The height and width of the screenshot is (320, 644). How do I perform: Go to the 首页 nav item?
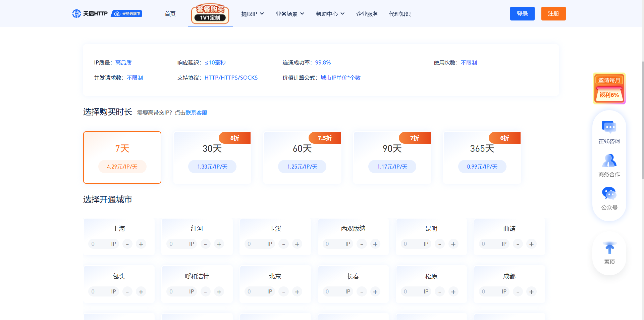[170, 14]
